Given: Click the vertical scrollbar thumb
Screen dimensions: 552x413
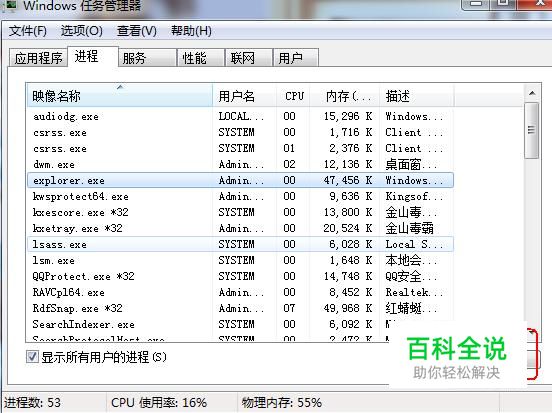Looking at the screenshot, I should tap(532, 130).
